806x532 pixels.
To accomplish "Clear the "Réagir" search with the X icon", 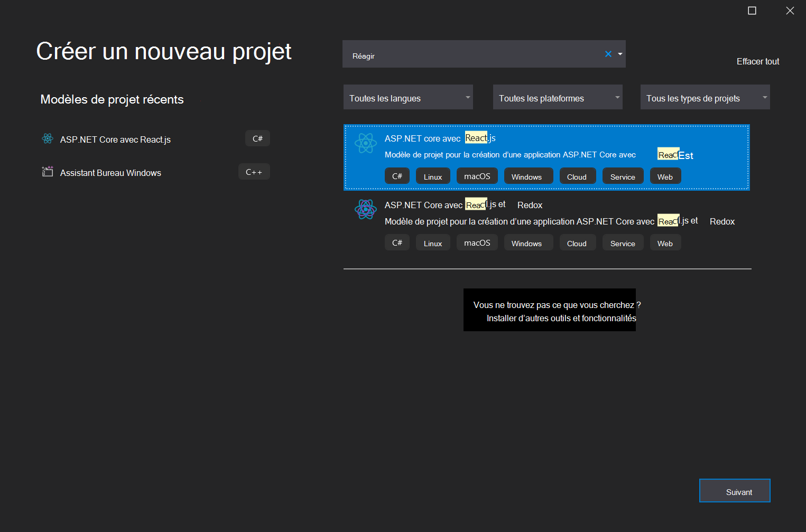I will coord(608,53).
